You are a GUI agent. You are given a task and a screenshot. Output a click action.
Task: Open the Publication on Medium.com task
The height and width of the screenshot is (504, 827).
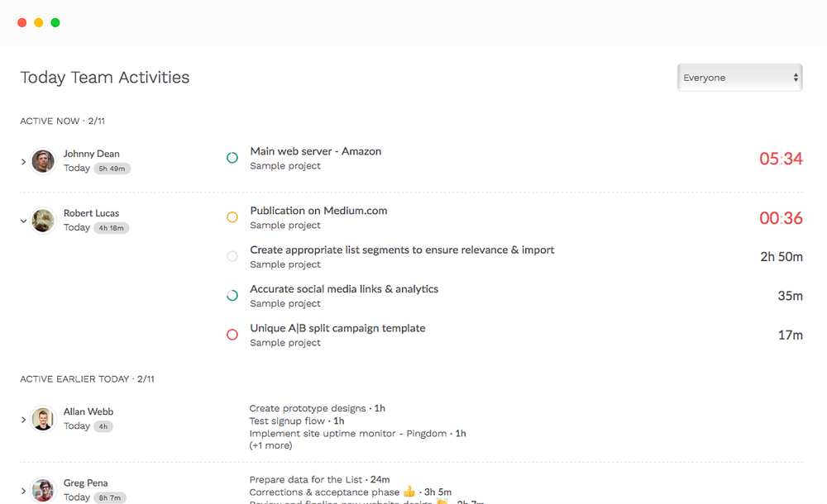point(318,211)
